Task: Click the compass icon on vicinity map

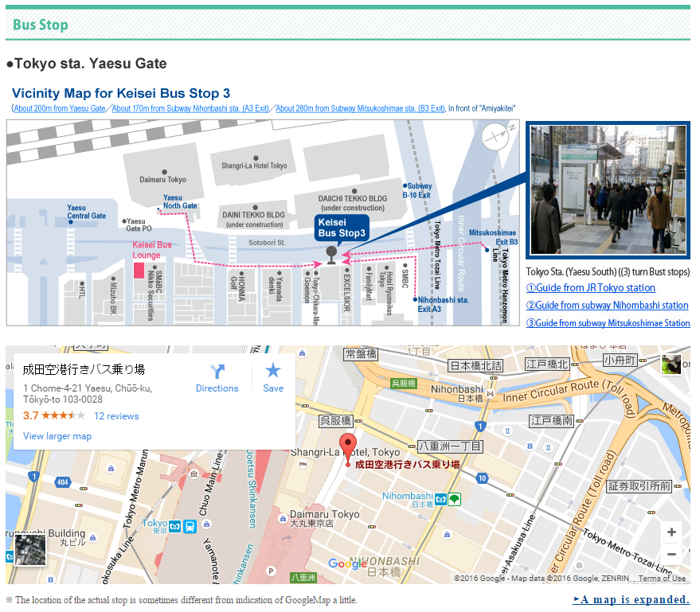Action: point(495,137)
